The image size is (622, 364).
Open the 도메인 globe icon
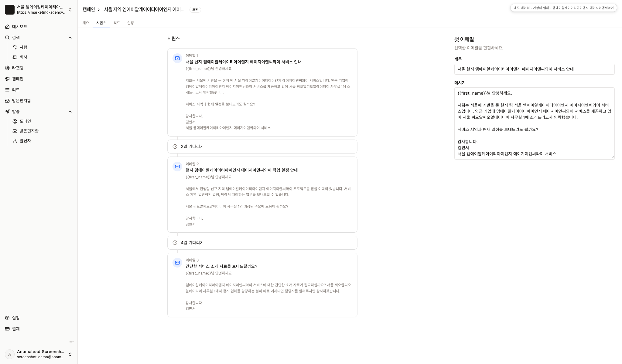coord(15,121)
